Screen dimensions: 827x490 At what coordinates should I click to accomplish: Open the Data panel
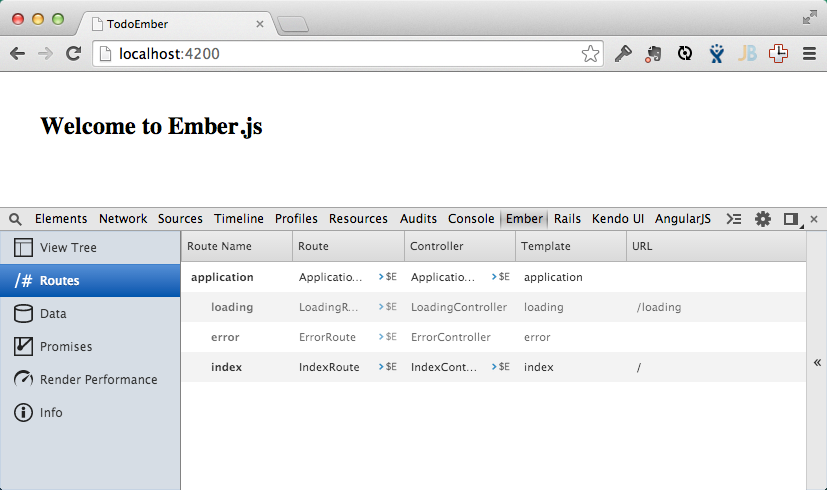coord(90,314)
